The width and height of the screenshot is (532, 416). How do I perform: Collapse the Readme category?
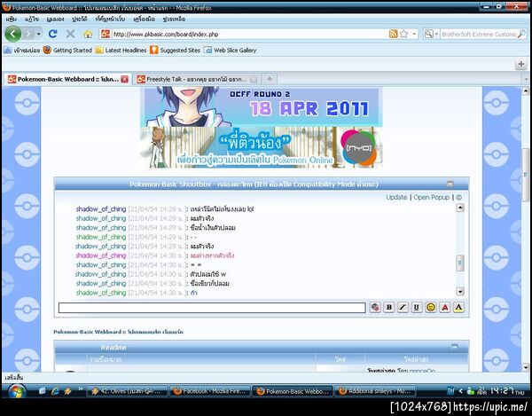coord(454,347)
